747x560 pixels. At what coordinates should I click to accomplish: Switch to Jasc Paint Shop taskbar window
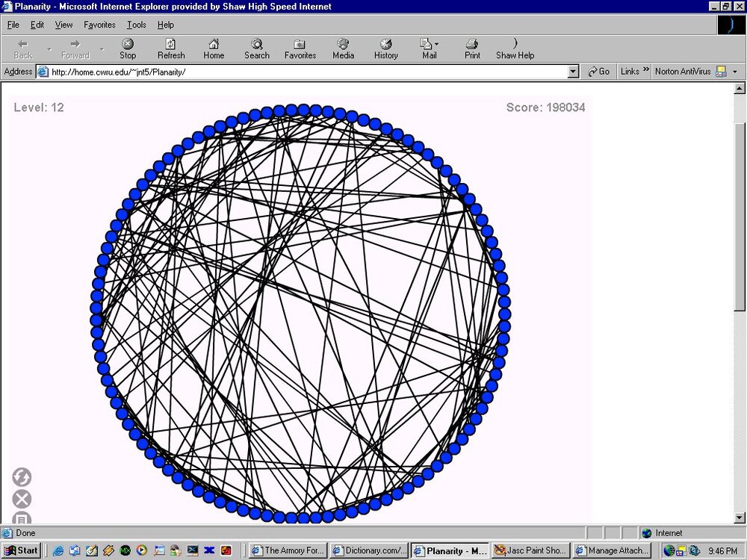point(530,551)
